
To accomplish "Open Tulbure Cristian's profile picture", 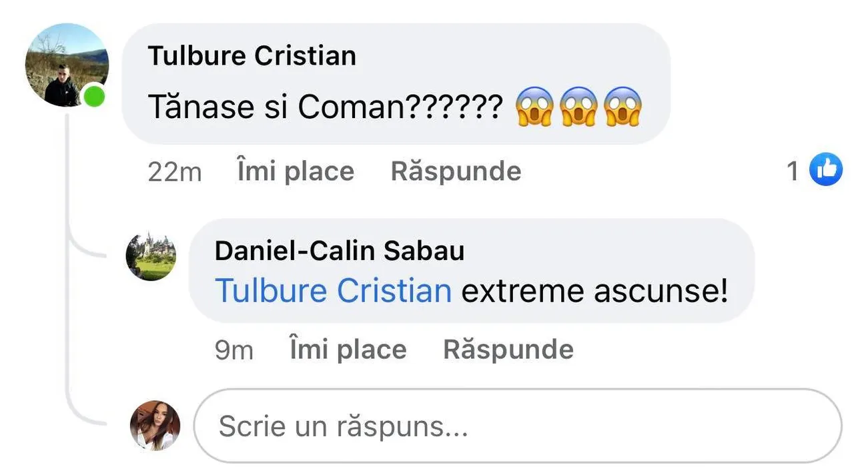I will 66,65.
